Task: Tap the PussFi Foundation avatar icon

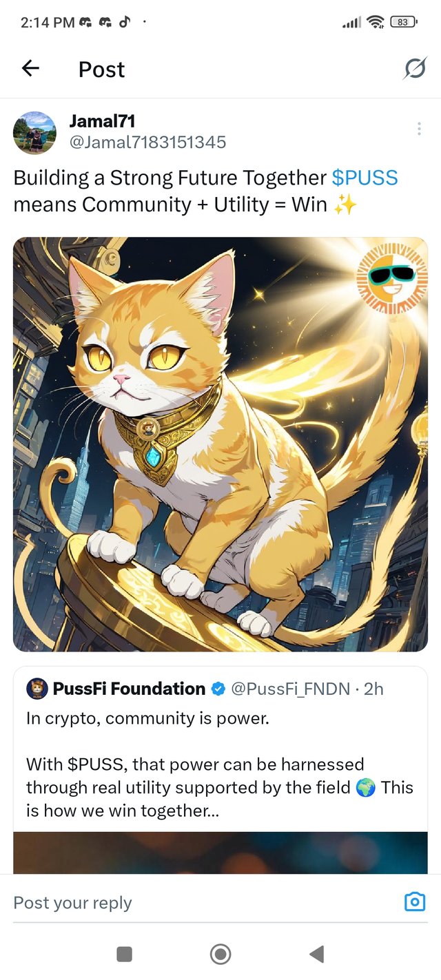Action: pyautogui.click(x=37, y=688)
